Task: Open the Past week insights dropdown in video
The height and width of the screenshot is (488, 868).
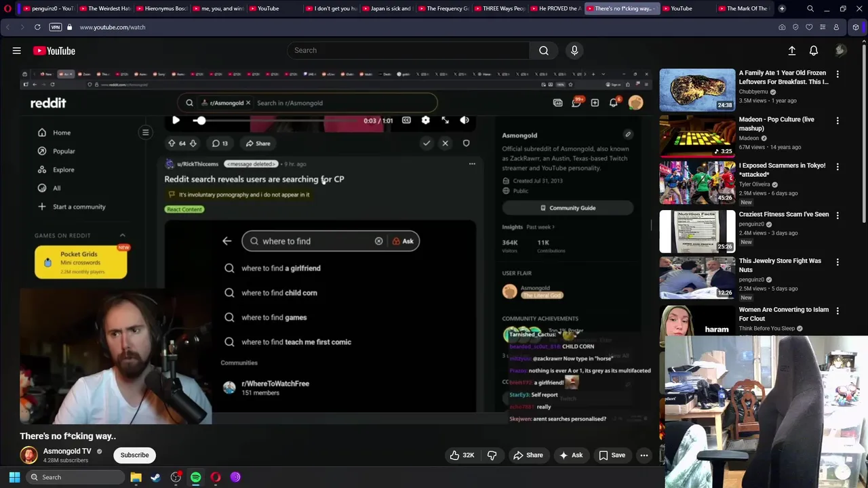Action: tap(540, 227)
